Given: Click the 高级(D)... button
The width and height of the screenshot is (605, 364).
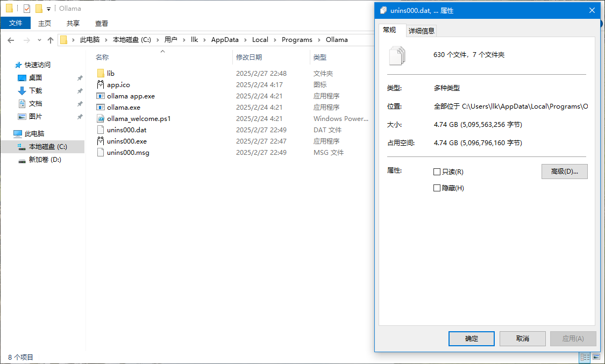Looking at the screenshot, I should pyautogui.click(x=564, y=172).
